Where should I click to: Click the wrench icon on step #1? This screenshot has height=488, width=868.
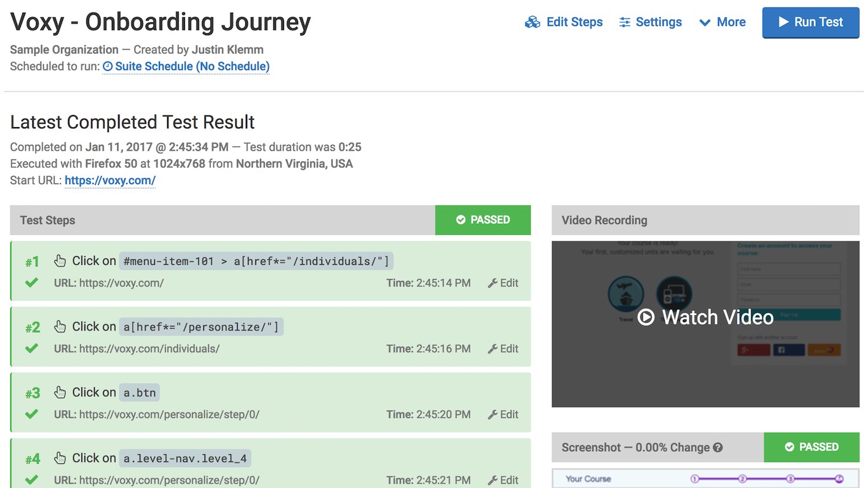point(492,283)
